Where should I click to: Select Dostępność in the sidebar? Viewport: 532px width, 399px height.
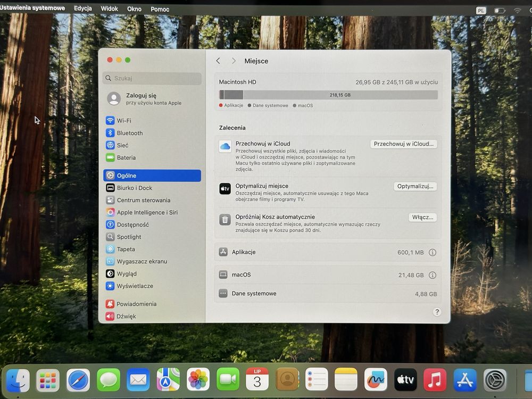pyautogui.click(x=152, y=225)
